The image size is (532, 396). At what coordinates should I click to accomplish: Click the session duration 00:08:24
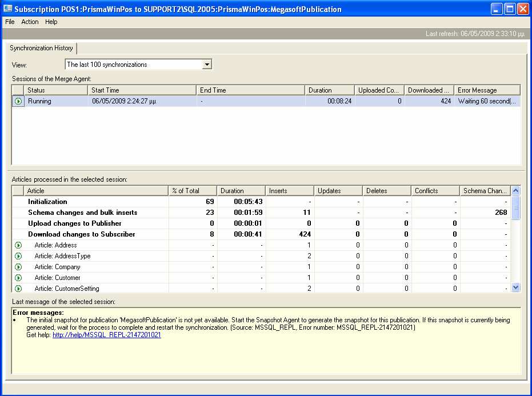click(x=339, y=101)
